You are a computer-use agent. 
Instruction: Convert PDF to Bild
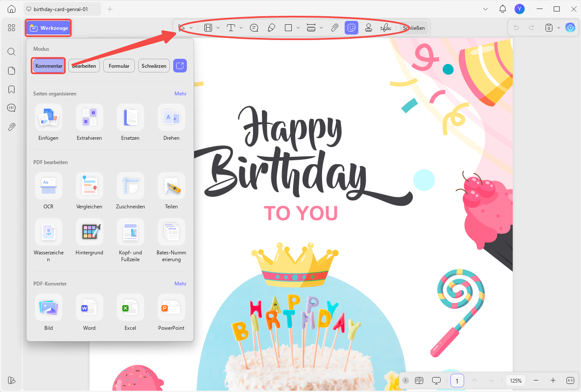(x=49, y=312)
